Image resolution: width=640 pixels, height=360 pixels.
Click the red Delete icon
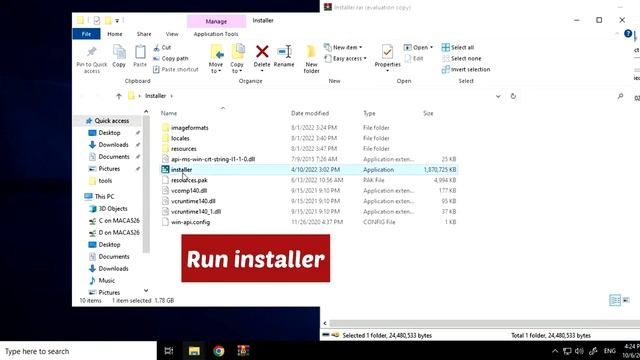click(262, 51)
